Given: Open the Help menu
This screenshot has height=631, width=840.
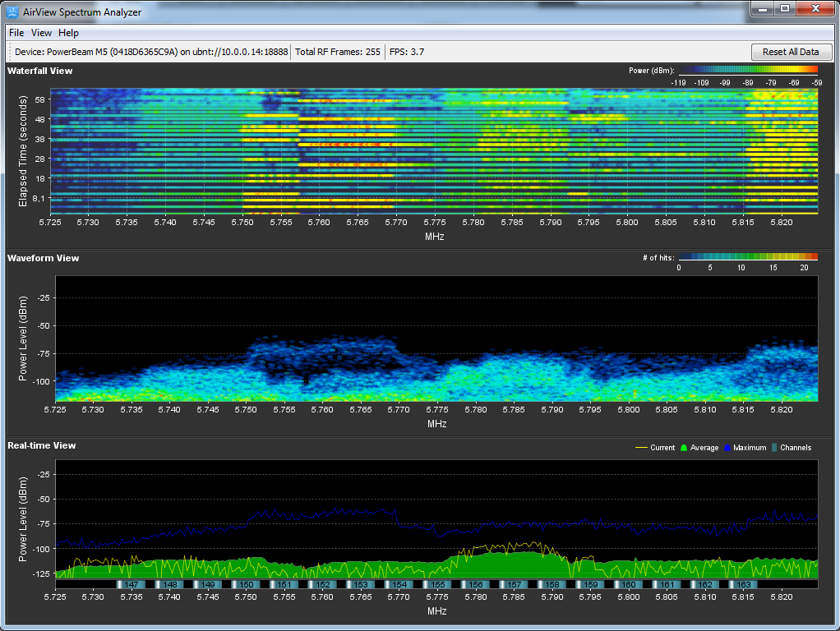Looking at the screenshot, I should click(x=69, y=33).
